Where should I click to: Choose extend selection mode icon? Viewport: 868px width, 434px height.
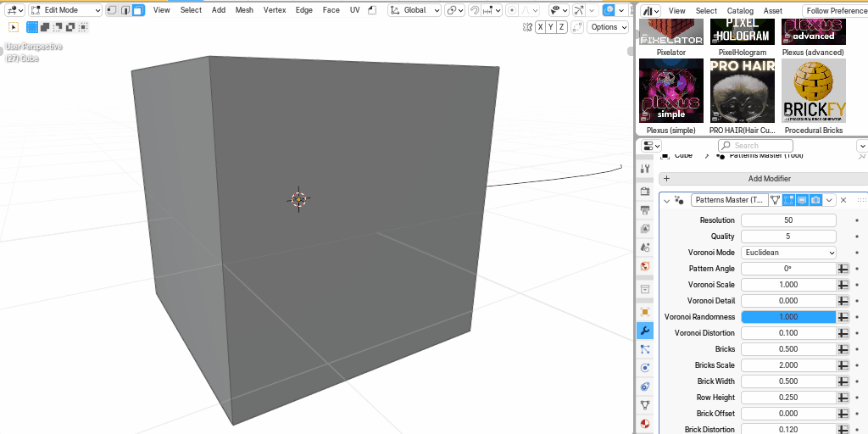[x=45, y=26]
